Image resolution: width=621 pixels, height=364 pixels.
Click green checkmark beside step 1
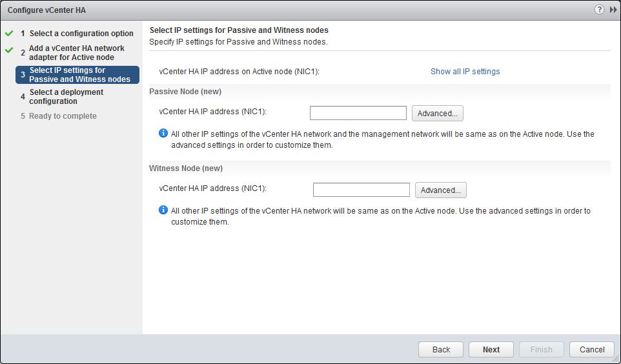(x=9, y=34)
